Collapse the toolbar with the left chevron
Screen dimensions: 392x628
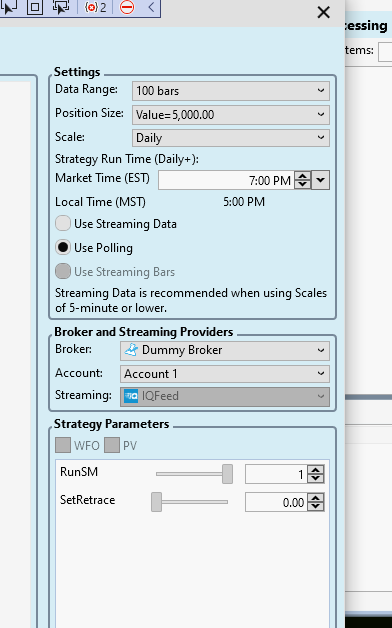[x=151, y=7]
